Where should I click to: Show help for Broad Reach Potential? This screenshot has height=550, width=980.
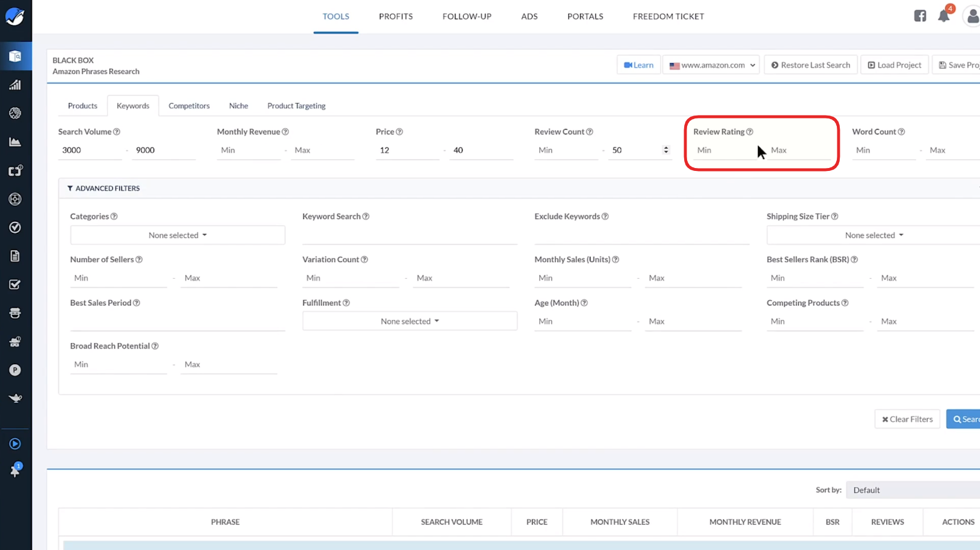click(x=155, y=346)
